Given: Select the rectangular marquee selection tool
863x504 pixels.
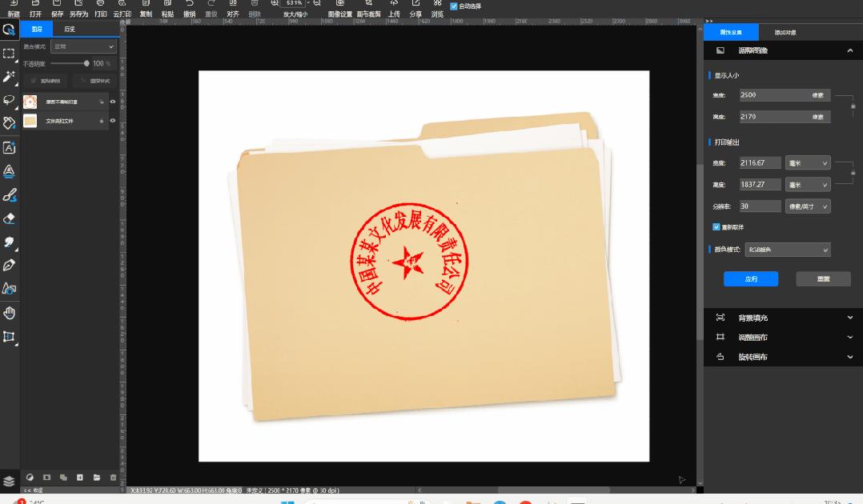Looking at the screenshot, I should click(9, 54).
